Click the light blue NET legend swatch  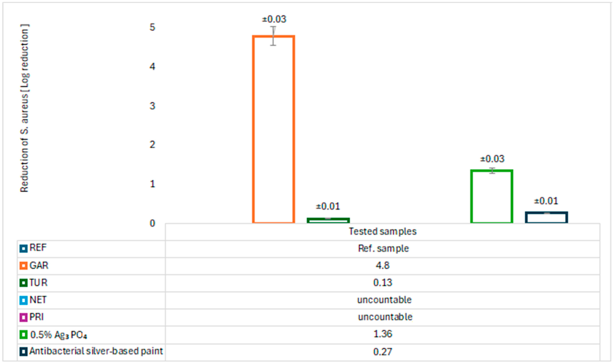pos(23,300)
